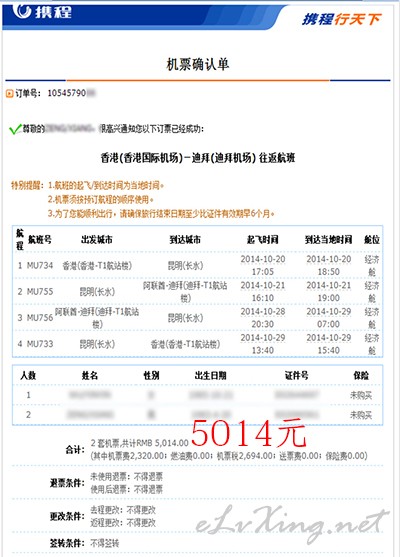400x557 pixels.
Task: Click 香港(香港-T1航站楼) arrival city of MU733
Action: click(x=185, y=344)
